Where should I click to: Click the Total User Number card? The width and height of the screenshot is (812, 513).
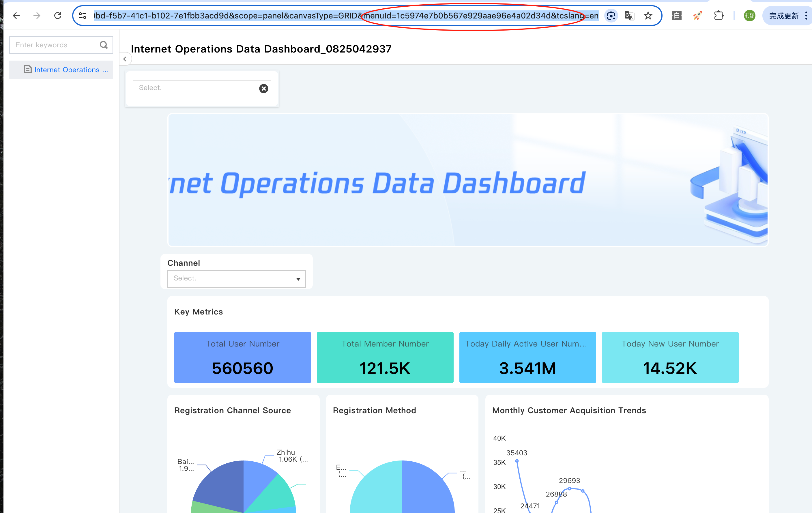242,357
